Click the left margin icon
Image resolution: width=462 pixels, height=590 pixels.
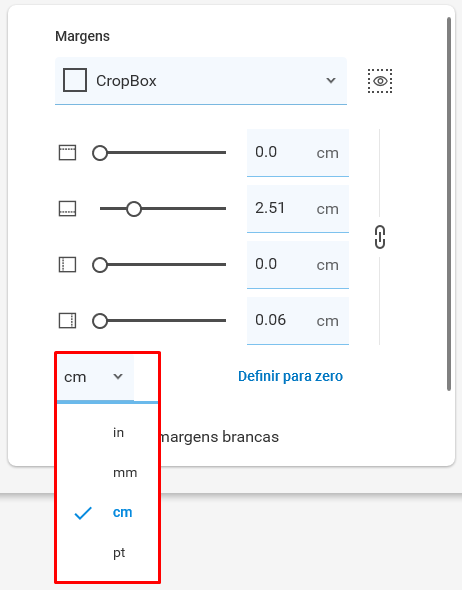pos(67,265)
